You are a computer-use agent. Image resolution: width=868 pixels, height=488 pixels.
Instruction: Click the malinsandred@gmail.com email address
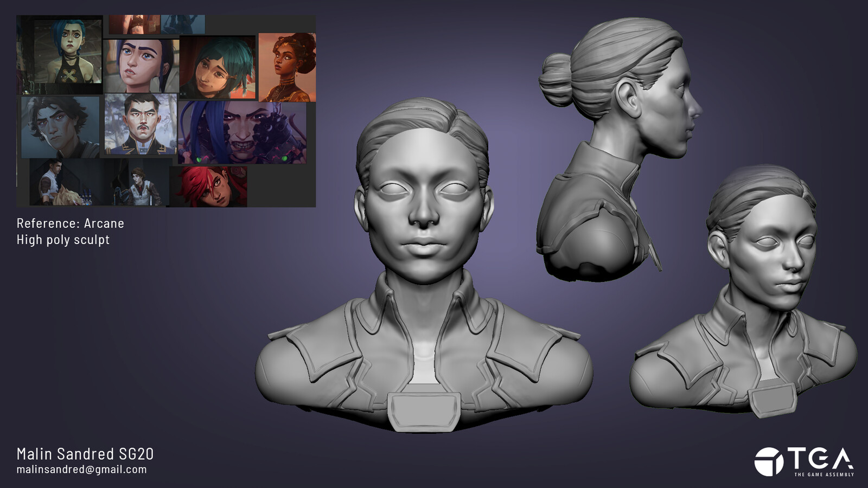pos(81,470)
